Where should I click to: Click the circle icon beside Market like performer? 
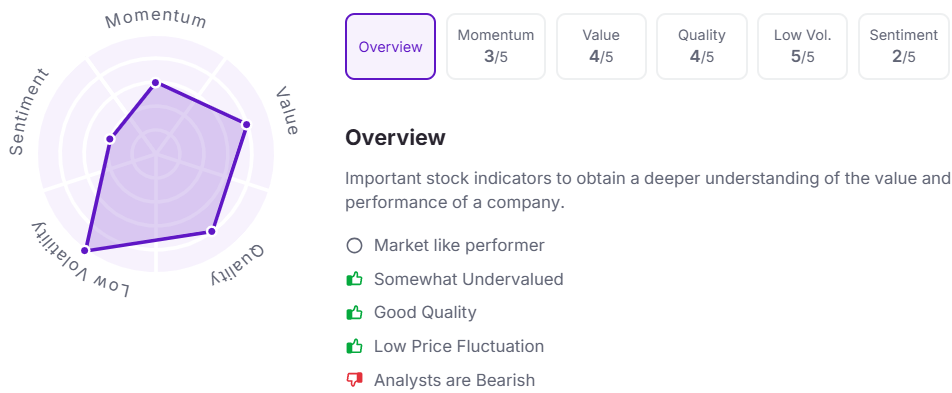[354, 245]
